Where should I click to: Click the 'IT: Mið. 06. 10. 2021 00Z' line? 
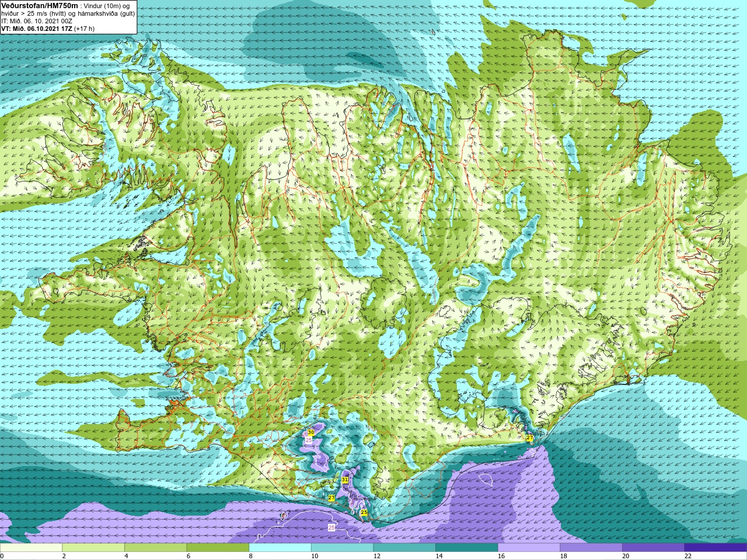pyautogui.click(x=37, y=21)
